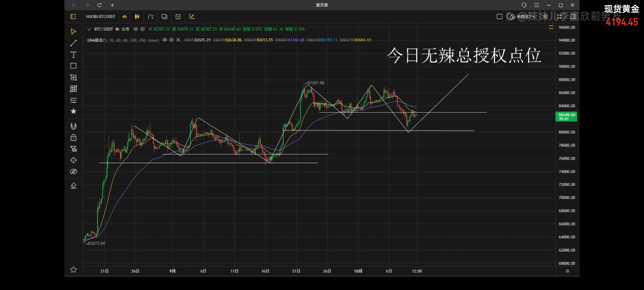Viewport: 644px width, 290px height.
Task: Open the 4h timeframe dropdown
Action: coord(125,17)
